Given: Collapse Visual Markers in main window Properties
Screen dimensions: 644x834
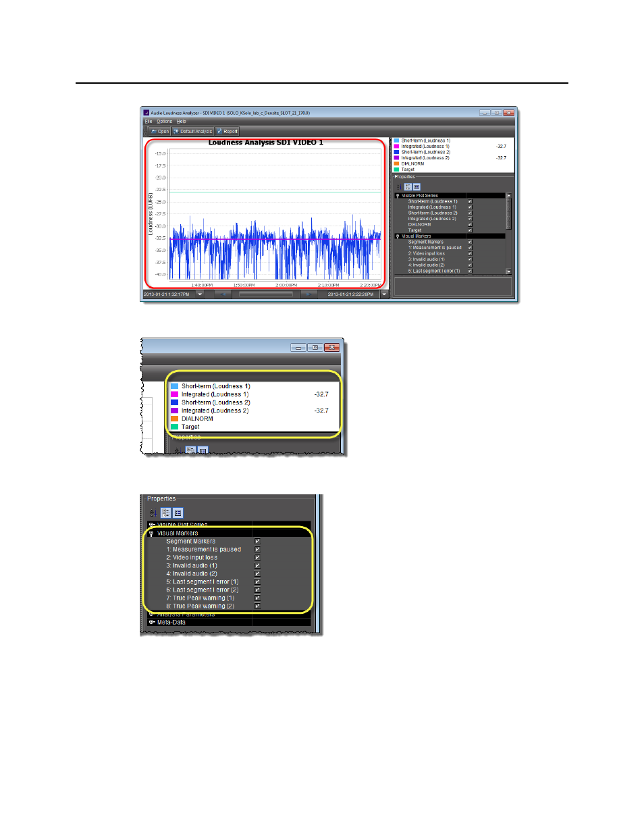Looking at the screenshot, I should point(398,236).
